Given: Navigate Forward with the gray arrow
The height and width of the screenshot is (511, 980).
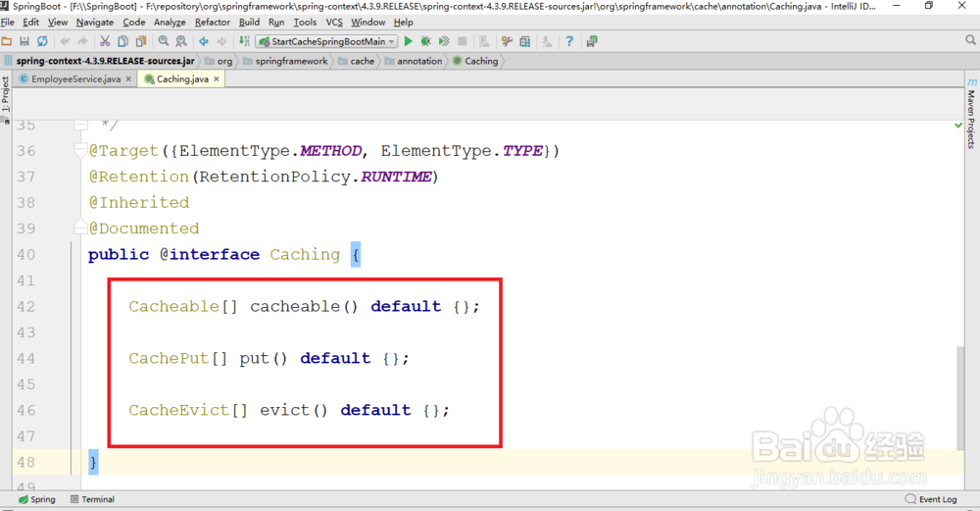Looking at the screenshot, I should click(x=221, y=41).
